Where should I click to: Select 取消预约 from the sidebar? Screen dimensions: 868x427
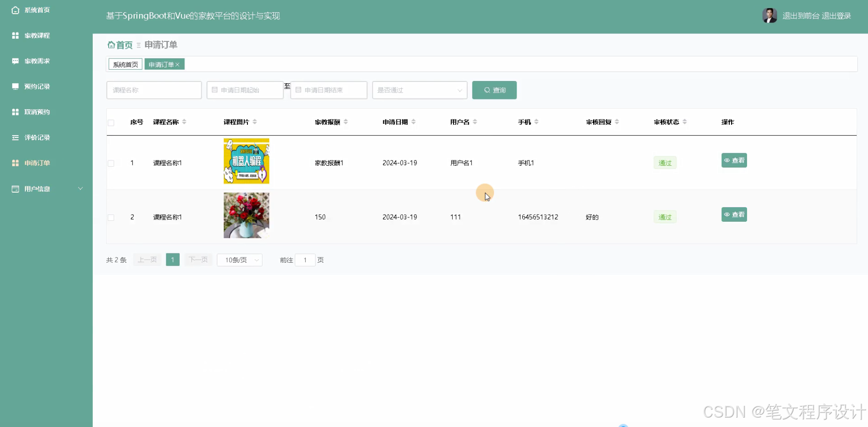click(36, 112)
